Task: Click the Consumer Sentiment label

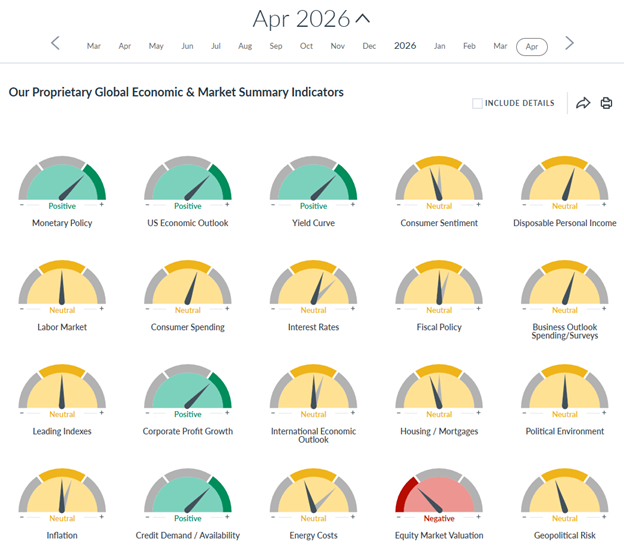Action: click(x=439, y=223)
